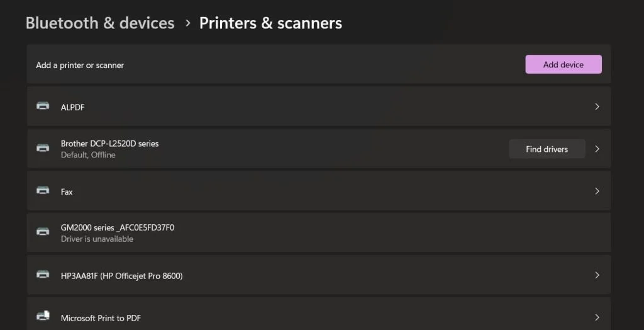Click Find drivers for Brother printer

[x=547, y=149]
